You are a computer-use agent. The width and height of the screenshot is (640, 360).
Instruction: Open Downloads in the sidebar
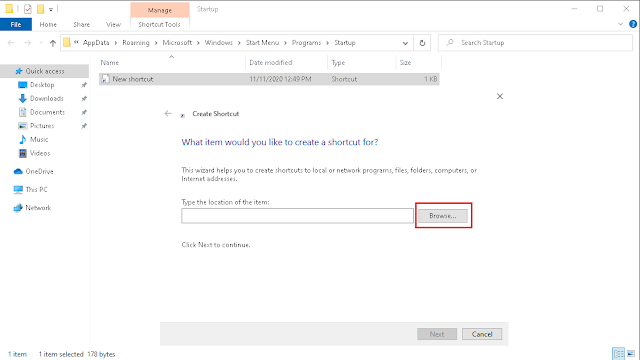click(x=47, y=98)
